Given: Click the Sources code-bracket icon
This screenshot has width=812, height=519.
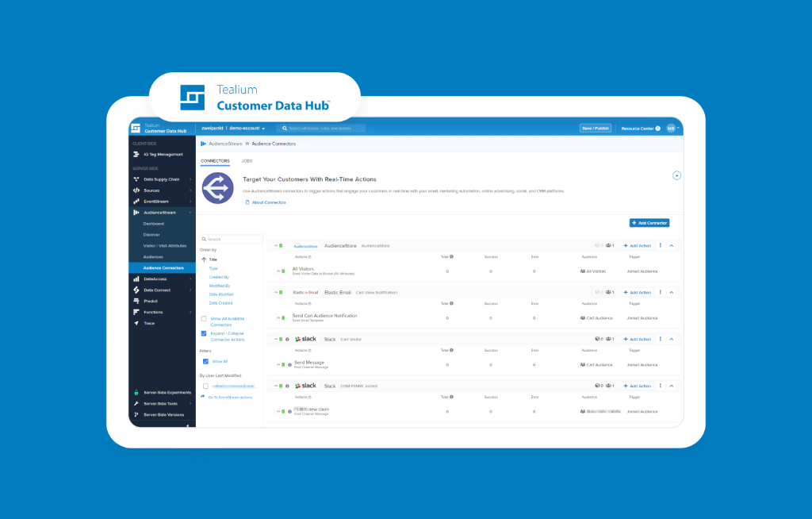Looking at the screenshot, I should 136,190.
